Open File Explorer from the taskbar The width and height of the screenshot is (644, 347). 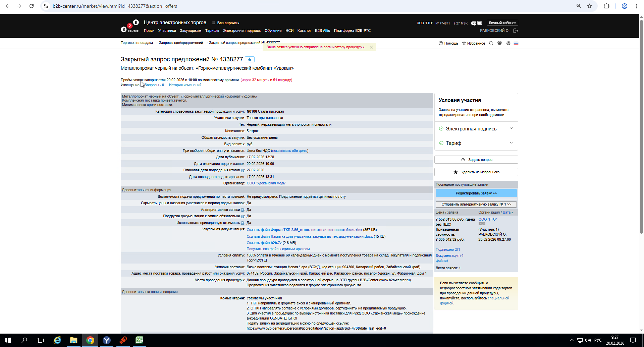pos(74,340)
